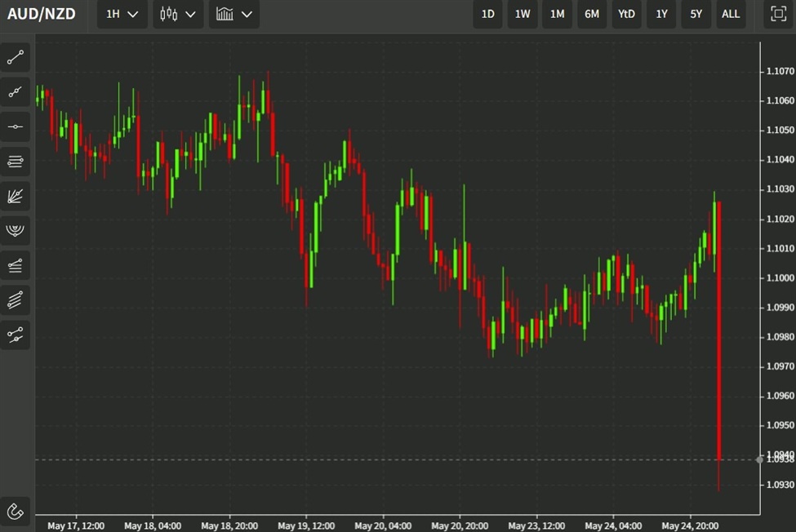Screen dimensions: 796x532
Task: Select the Horizontal Line tool
Action: tap(15, 126)
